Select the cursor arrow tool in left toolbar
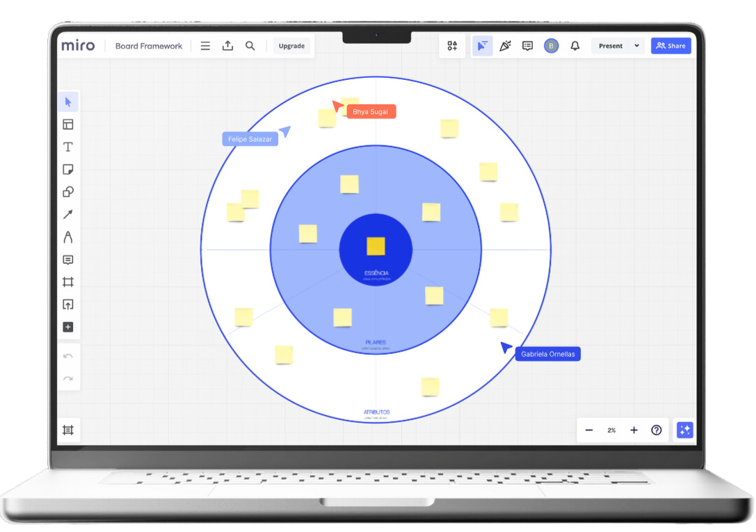 pos(68,102)
